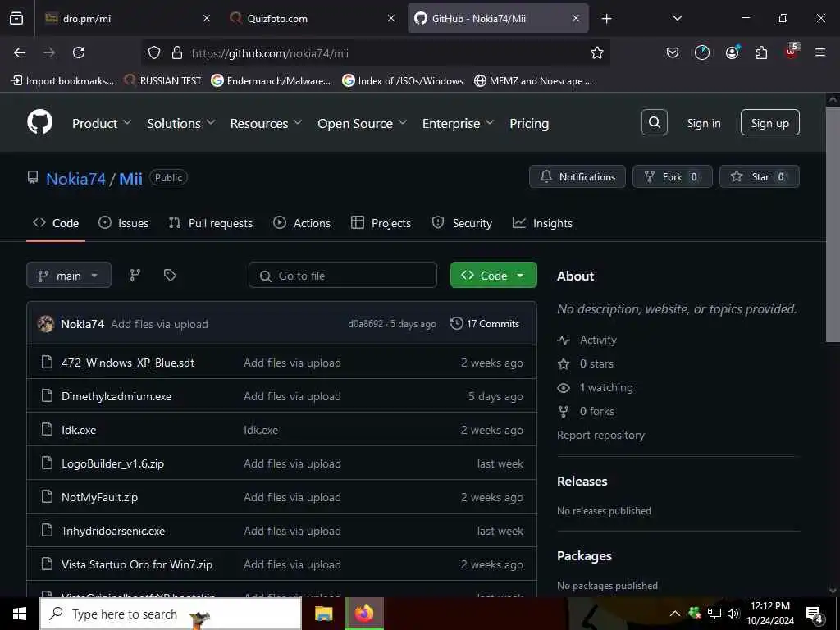This screenshot has height=630, width=840.
Task: Show hidden system tray icons chevron
Action: (675, 614)
